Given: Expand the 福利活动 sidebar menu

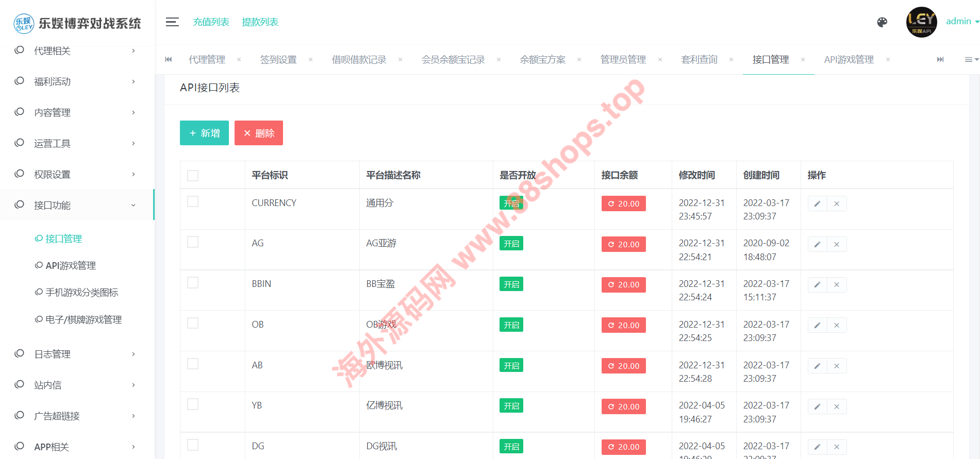Looking at the screenshot, I should [76, 81].
